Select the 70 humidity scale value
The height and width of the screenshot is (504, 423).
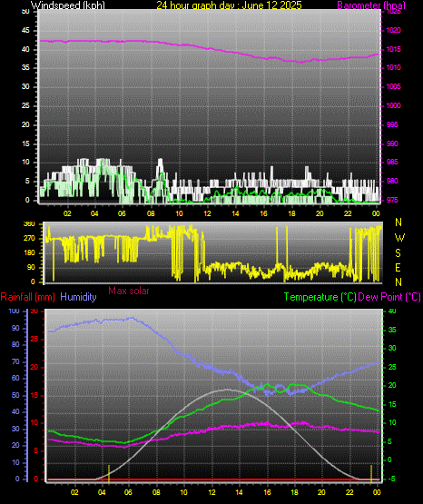(15, 362)
